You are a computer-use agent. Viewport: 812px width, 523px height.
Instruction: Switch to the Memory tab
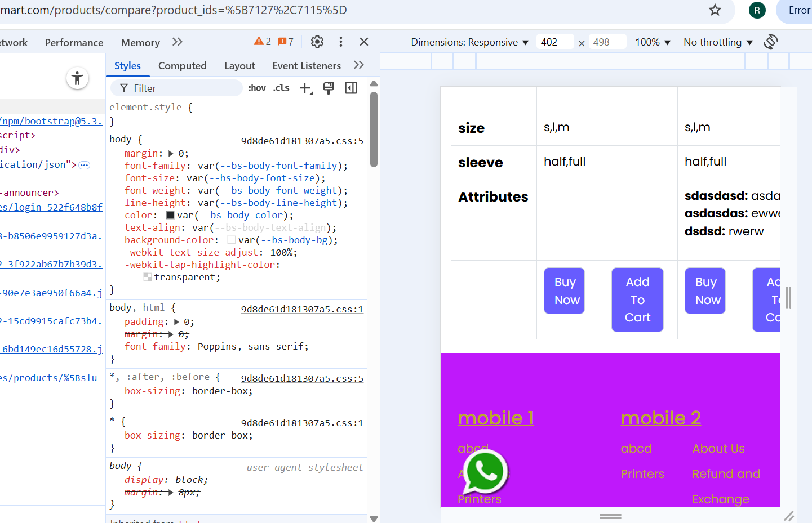pyautogui.click(x=140, y=42)
